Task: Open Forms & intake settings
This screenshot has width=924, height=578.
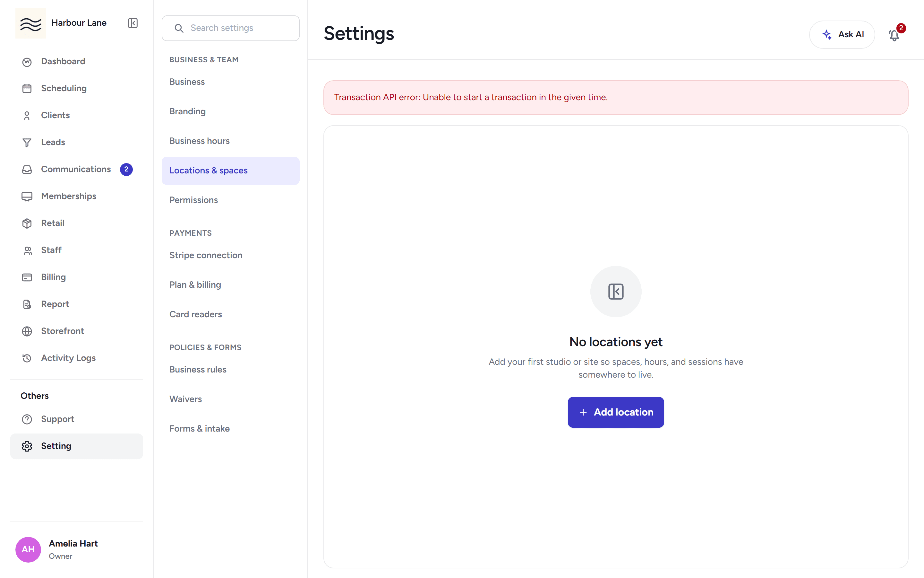Action: 231,429
